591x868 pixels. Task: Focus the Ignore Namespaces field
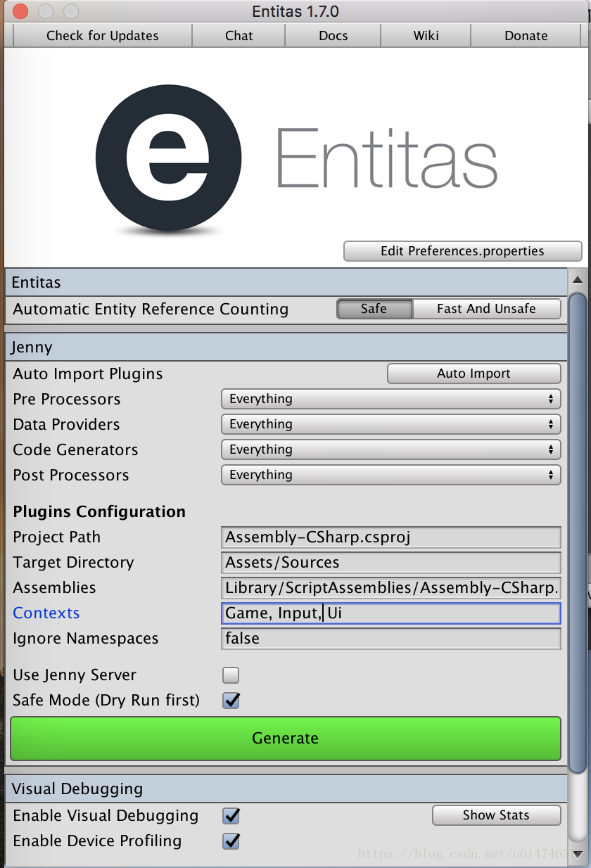tap(390, 639)
